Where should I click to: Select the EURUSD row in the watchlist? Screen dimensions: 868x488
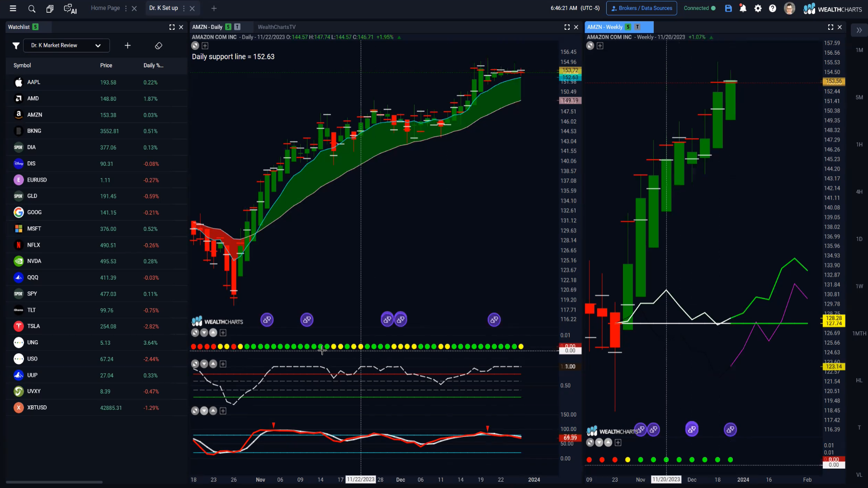coord(97,180)
